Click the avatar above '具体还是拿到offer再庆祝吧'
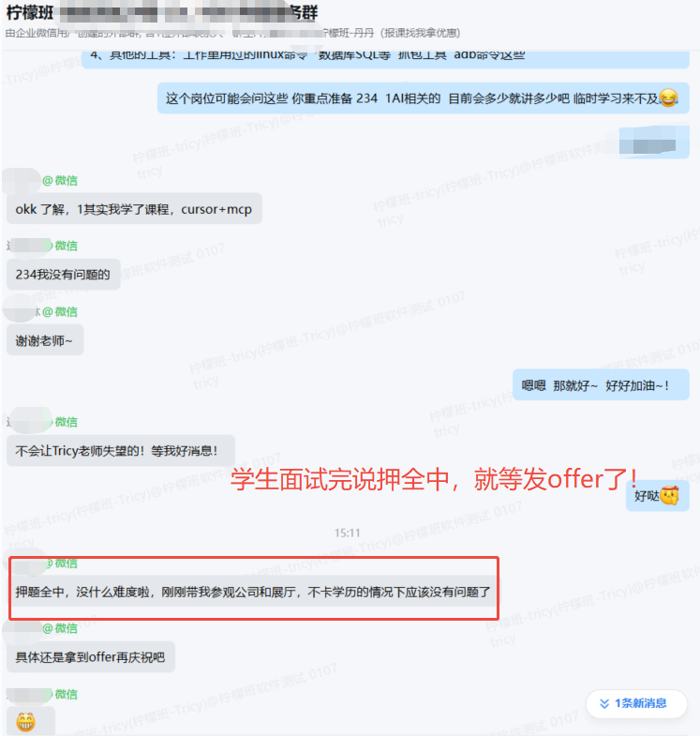The image size is (700, 736). coord(22,631)
